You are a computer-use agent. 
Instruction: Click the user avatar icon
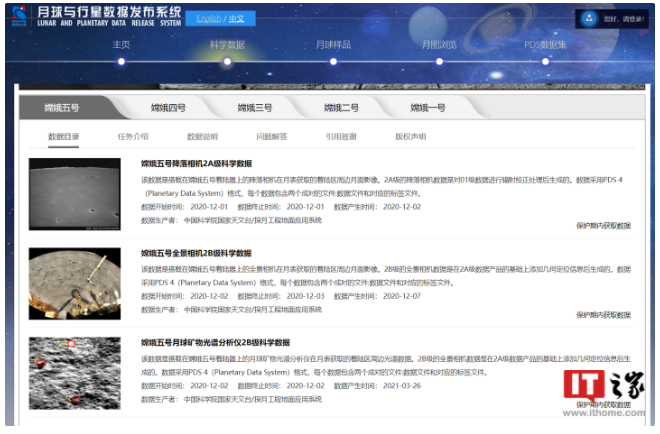coord(588,18)
